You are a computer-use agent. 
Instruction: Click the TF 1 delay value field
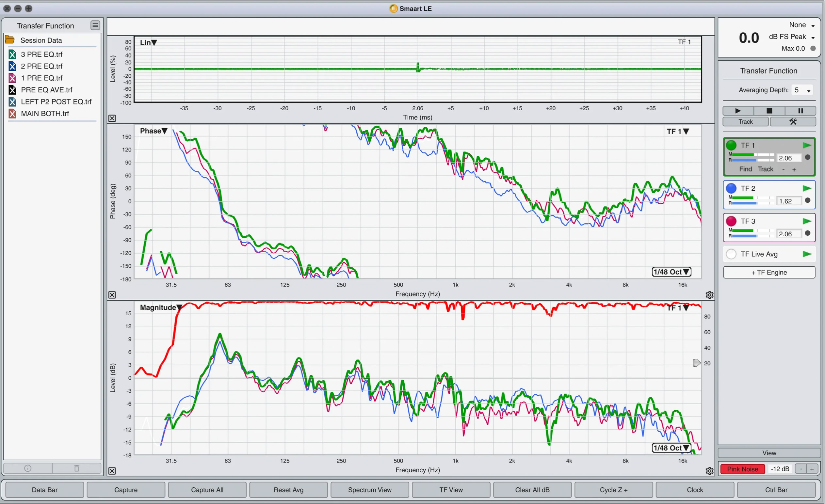788,158
